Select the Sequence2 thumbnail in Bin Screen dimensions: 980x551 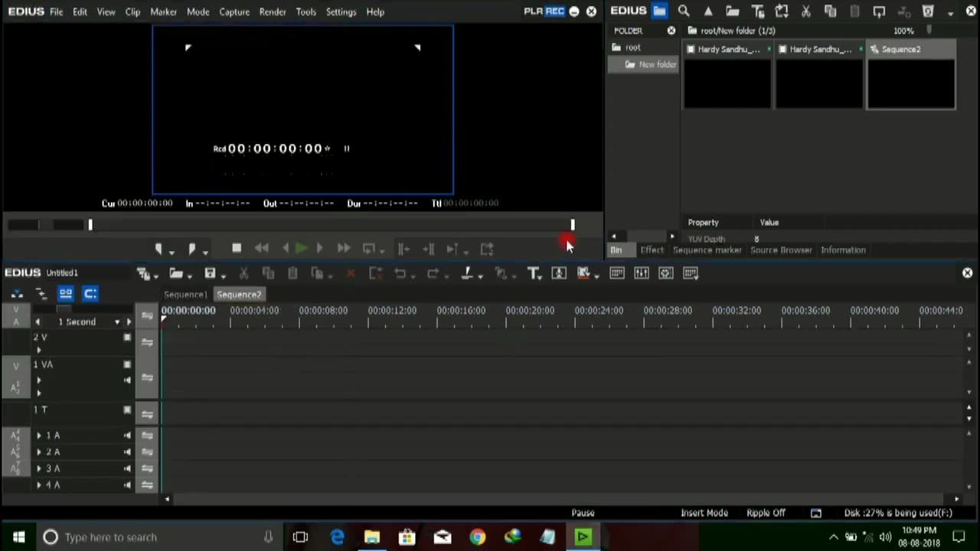coord(911,75)
